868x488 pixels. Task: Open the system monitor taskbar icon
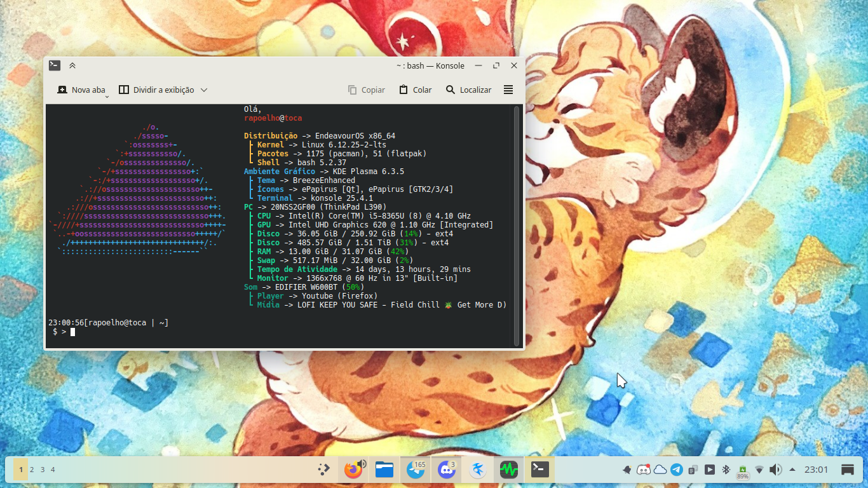click(508, 470)
